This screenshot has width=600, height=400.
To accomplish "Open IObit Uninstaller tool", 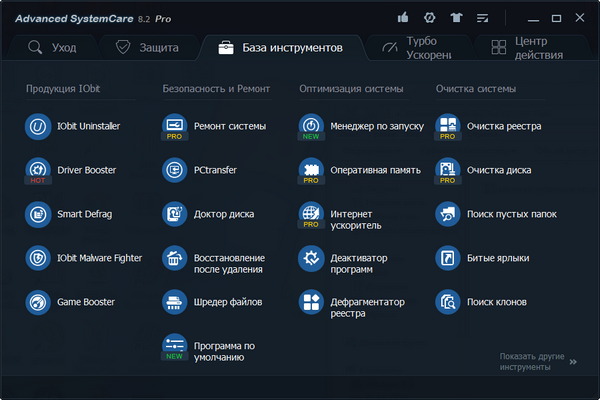I will [x=38, y=127].
